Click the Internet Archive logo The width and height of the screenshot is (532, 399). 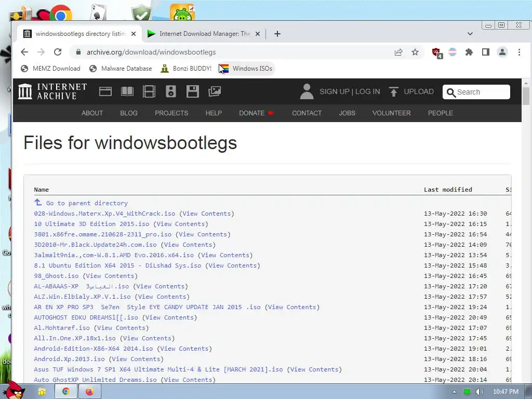[52, 91]
